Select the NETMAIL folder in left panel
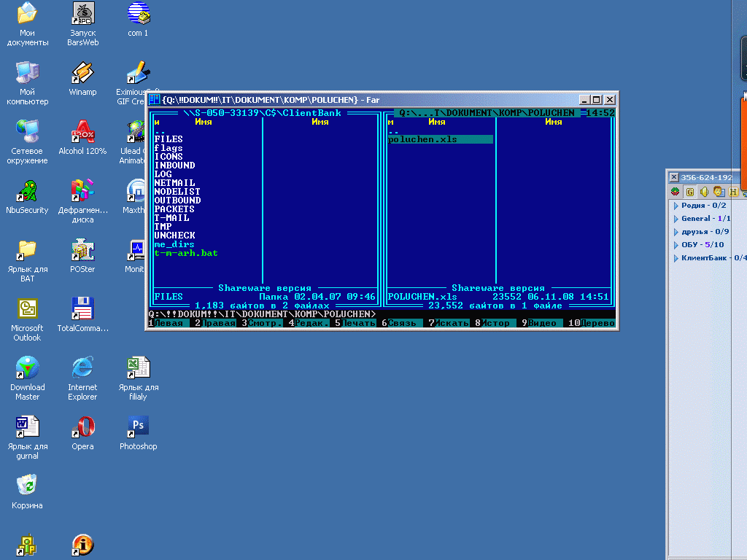 coord(175,183)
